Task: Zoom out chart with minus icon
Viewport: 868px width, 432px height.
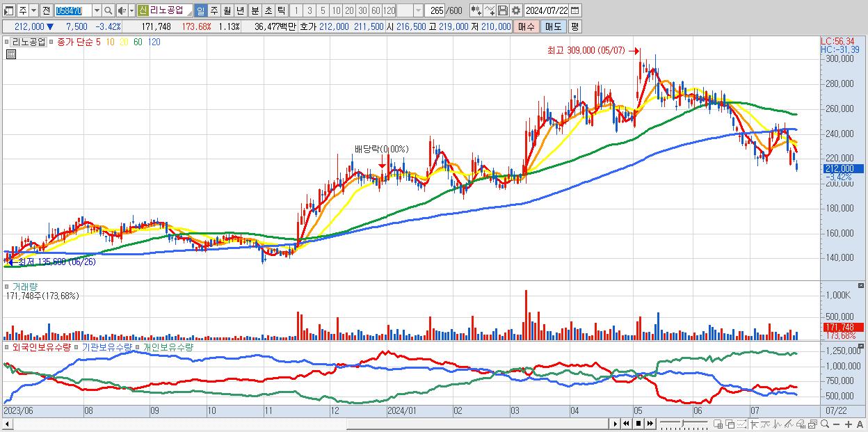Action: [837, 424]
